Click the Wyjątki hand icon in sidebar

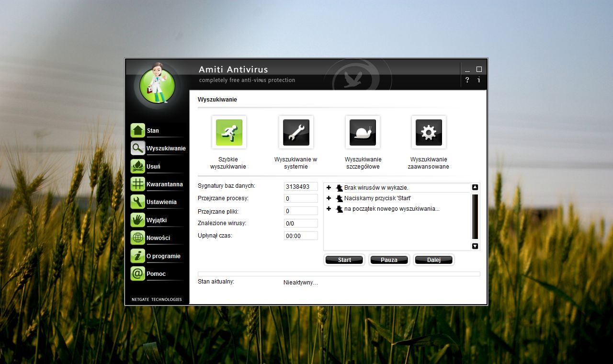point(138,220)
